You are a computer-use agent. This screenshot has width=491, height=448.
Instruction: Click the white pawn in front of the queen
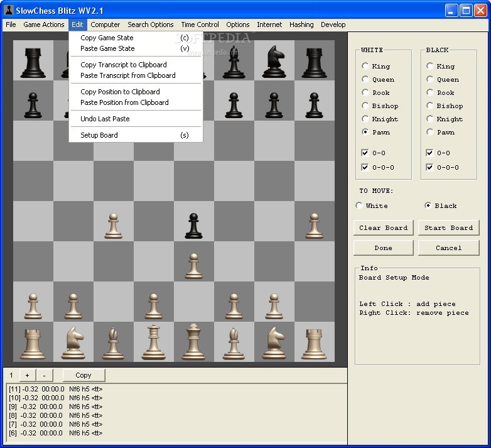(x=153, y=306)
